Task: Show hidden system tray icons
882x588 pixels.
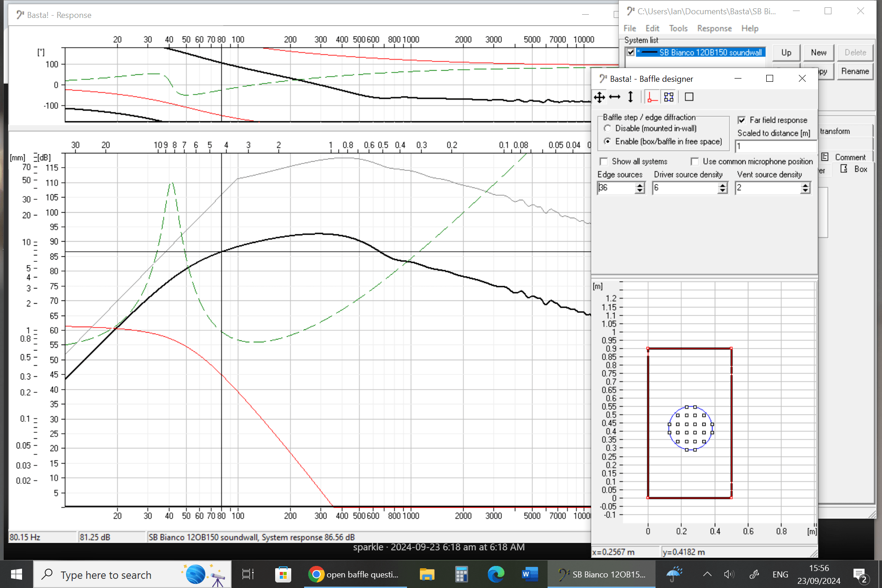Action: pos(707,574)
